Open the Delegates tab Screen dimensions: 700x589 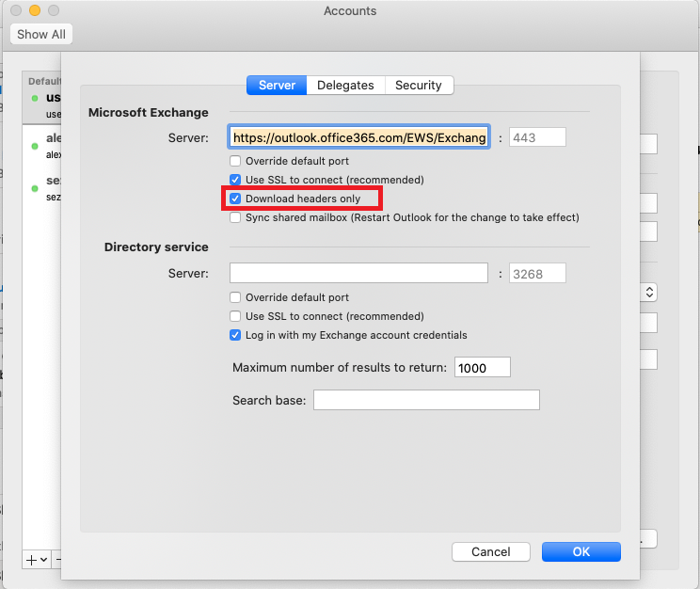click(345, 86)
